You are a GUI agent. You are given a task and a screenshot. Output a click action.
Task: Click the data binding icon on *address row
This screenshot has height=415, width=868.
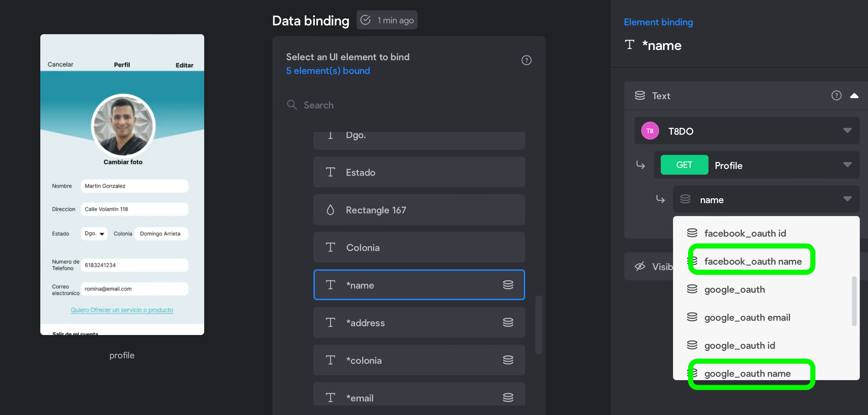pos(508,322)
